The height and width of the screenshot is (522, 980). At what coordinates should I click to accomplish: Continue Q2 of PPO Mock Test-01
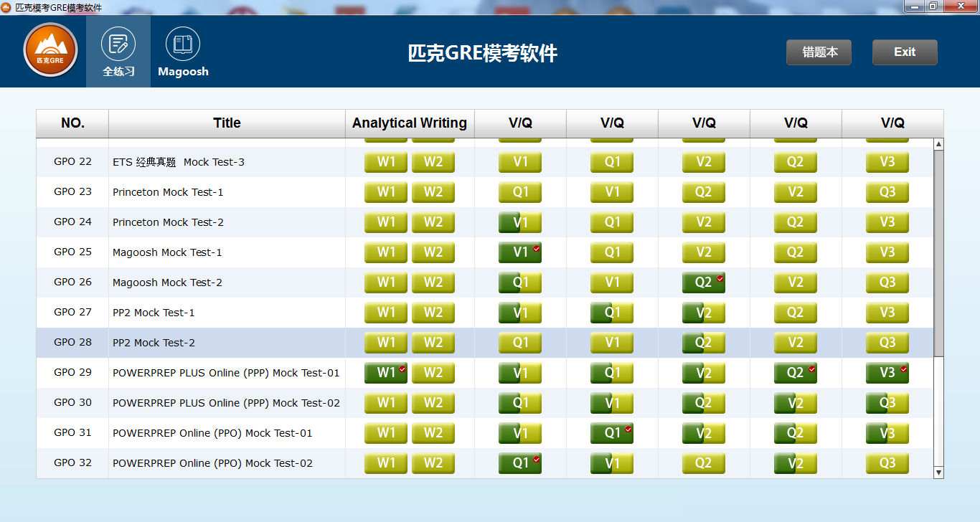pyautogui.click(x=796, y=433)
